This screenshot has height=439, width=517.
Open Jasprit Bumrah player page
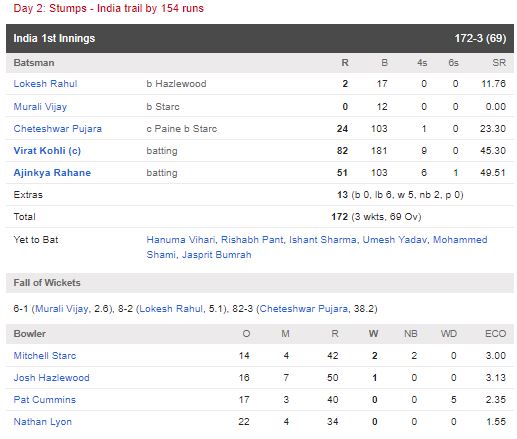(217, 255)
